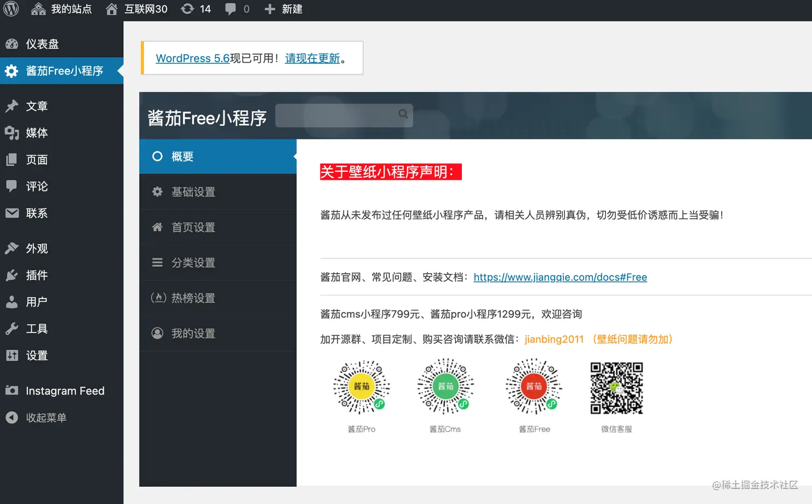Click the avatar icon next to 我的设置

(157, 333)
